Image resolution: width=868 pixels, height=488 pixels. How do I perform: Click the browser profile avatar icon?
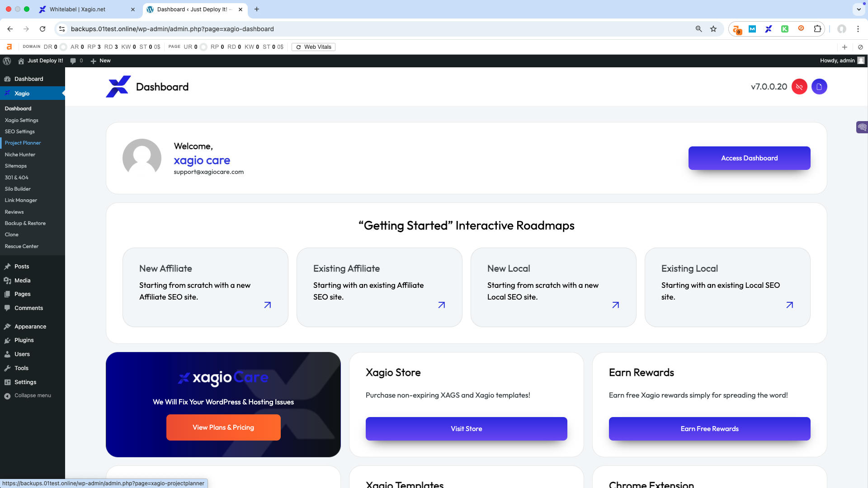pyautogui.click(x=842, y=29)
